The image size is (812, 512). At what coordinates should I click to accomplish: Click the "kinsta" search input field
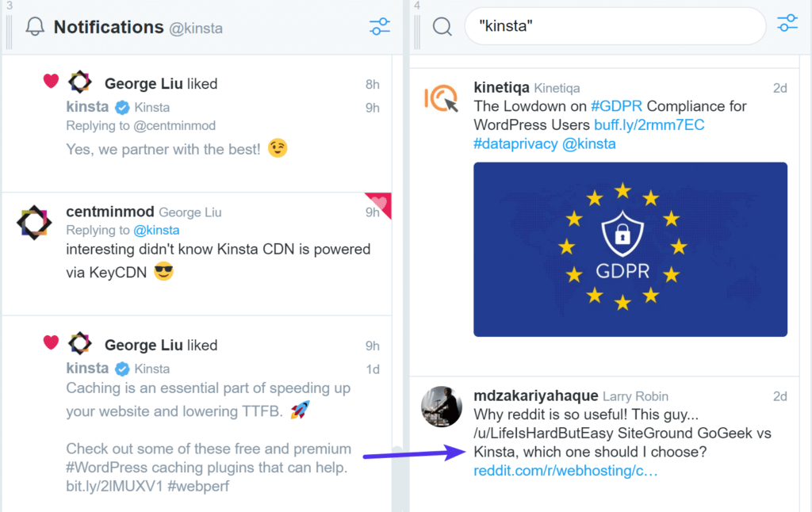click(615, 26)
